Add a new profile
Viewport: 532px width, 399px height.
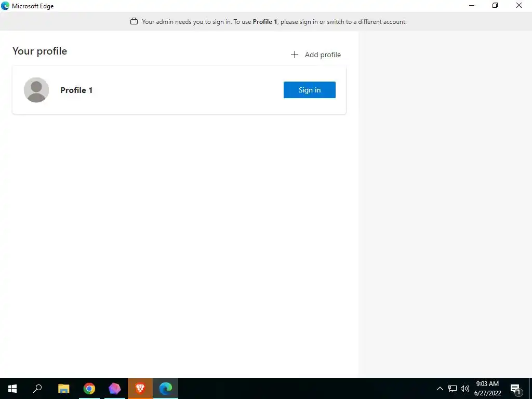315,55
